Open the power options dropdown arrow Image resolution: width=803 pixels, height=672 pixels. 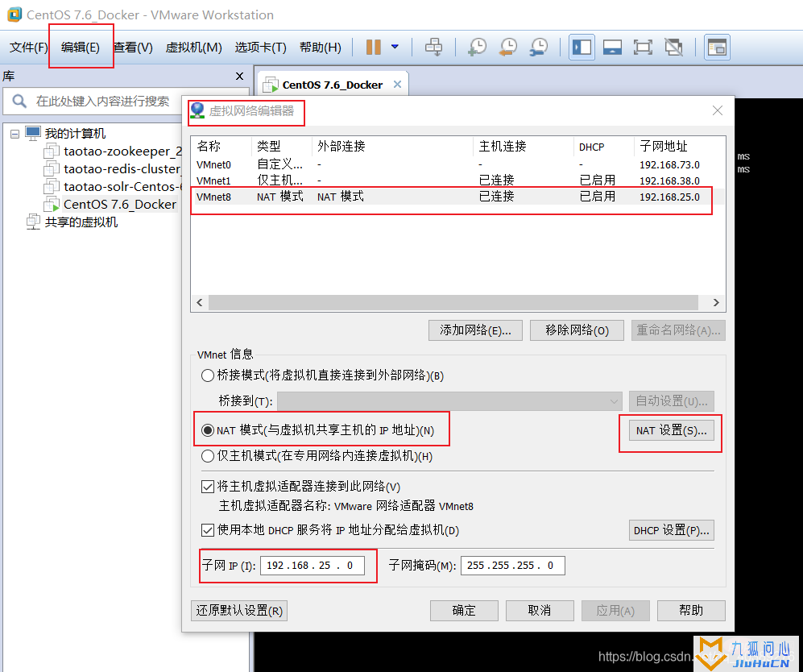tap(395, 47)
